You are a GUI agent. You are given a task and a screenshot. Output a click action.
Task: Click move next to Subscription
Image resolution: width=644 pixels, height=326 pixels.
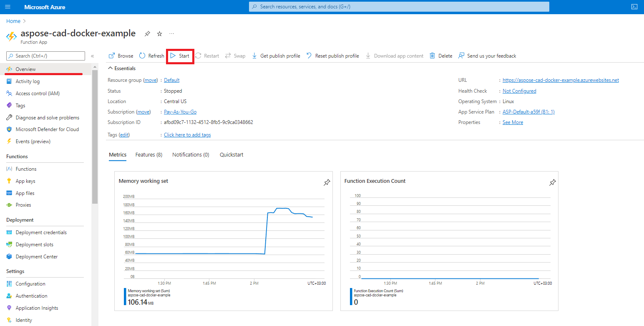pos(143,112)
